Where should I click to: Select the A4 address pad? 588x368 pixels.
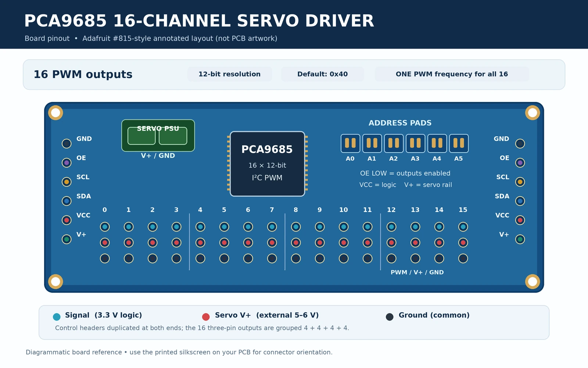coord(437,143)
